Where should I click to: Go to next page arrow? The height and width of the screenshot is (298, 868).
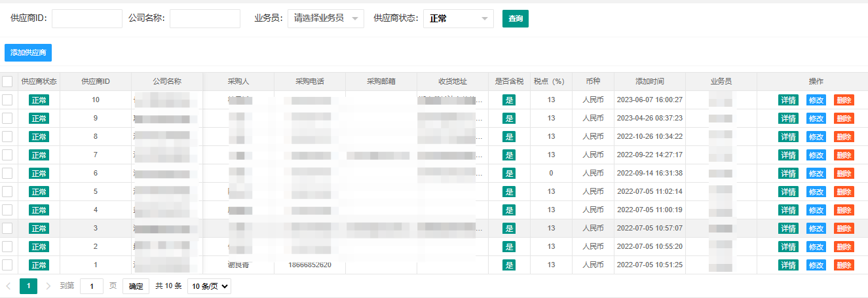48,286
